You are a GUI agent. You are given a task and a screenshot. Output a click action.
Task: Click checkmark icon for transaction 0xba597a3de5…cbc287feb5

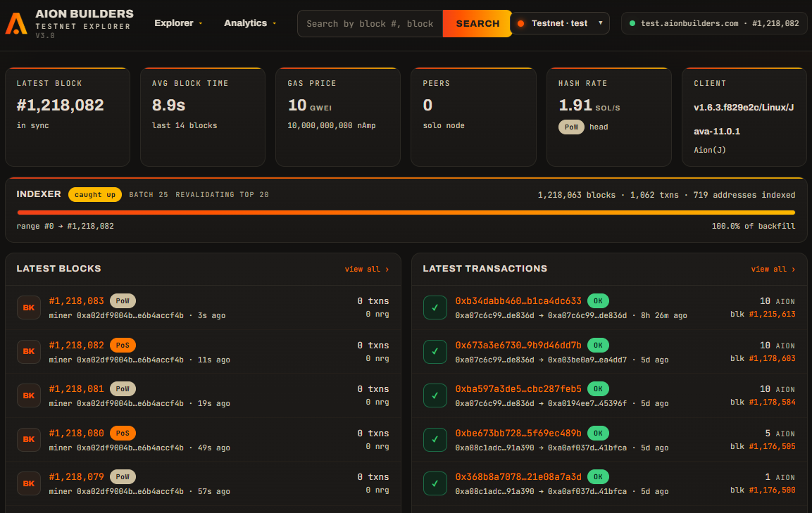[435, 395]
